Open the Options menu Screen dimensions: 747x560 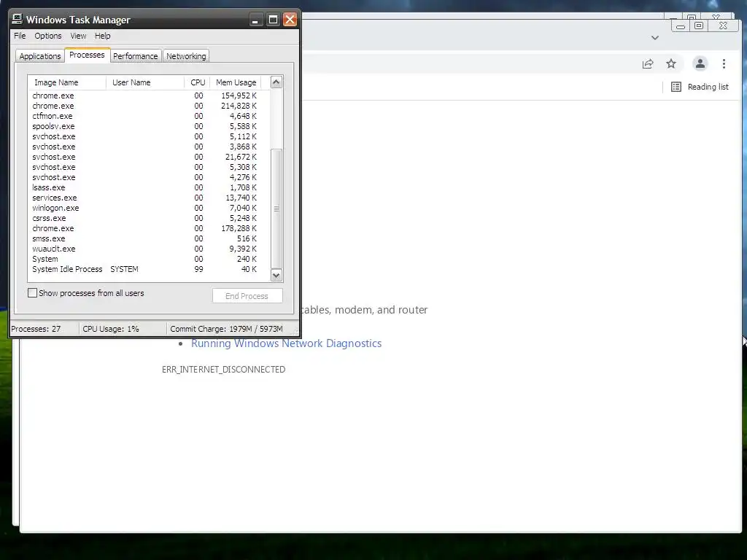(47, 36)
